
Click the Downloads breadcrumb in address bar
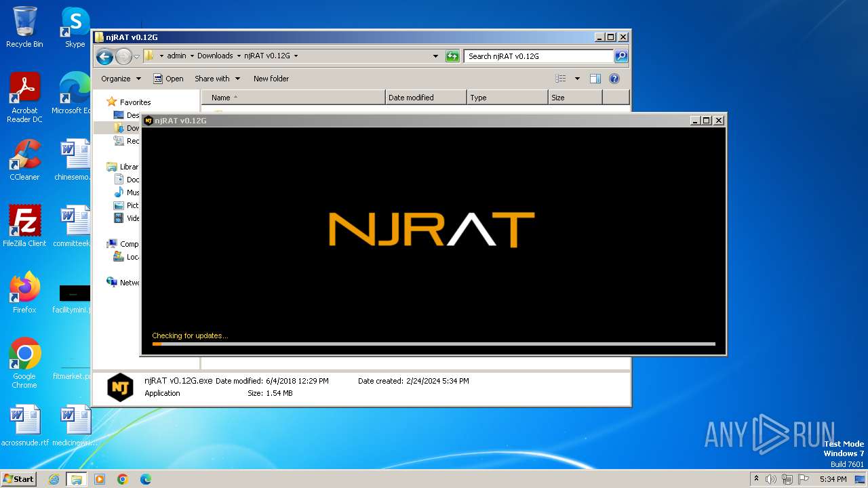click(x=215, y=56)
